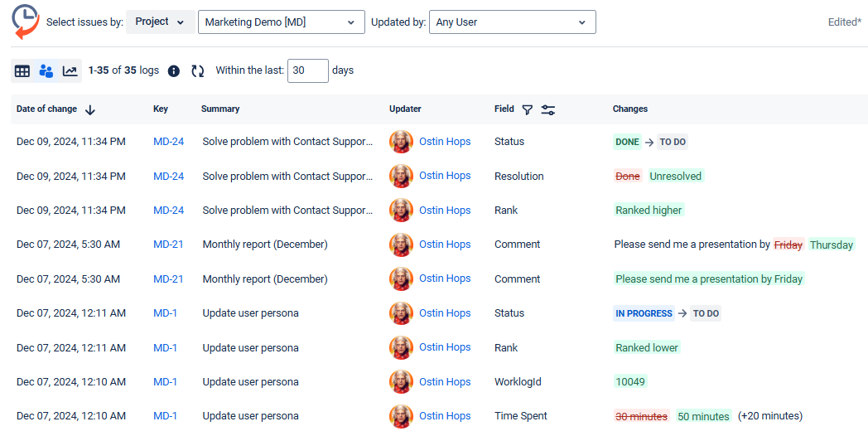The image size is (868, 436).
Task: Click the info icon beside logs count
Action: click(x=174, y=71)
